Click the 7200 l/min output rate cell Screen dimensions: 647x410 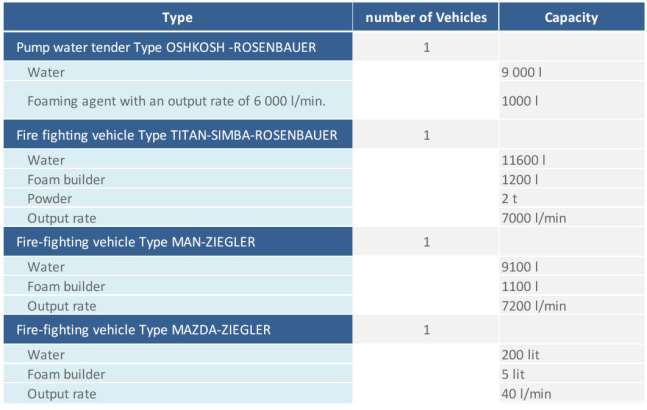click(x=571, y=306)
